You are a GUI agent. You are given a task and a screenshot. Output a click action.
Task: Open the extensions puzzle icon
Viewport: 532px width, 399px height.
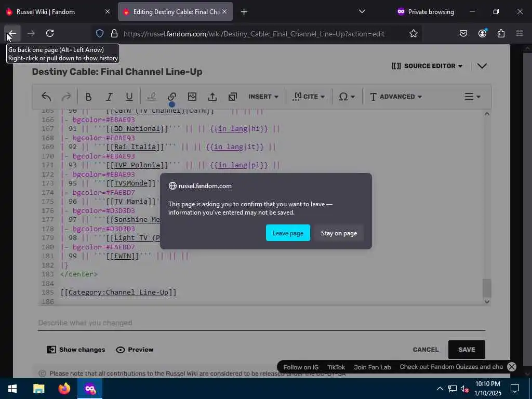[x=501, y=33]
